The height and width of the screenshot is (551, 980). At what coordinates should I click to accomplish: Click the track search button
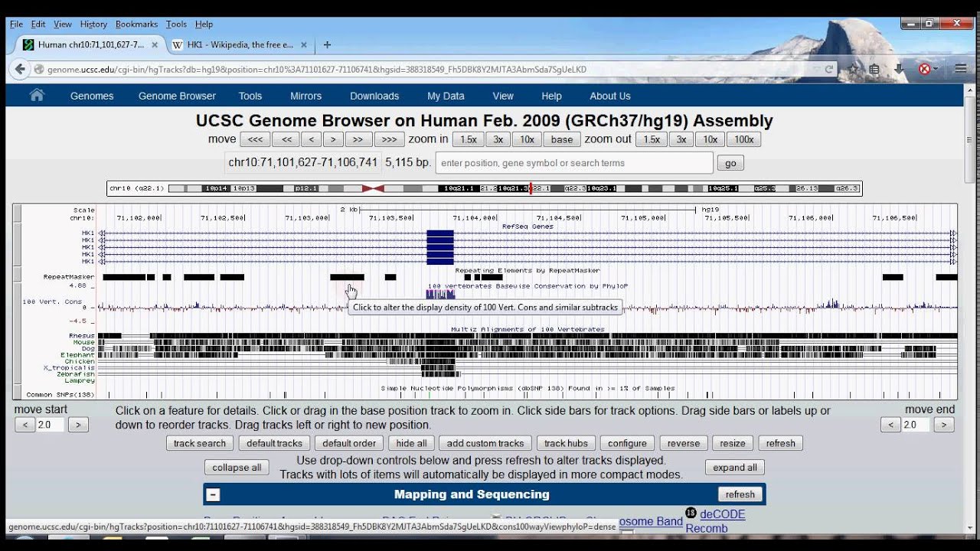tap(200, 443)
